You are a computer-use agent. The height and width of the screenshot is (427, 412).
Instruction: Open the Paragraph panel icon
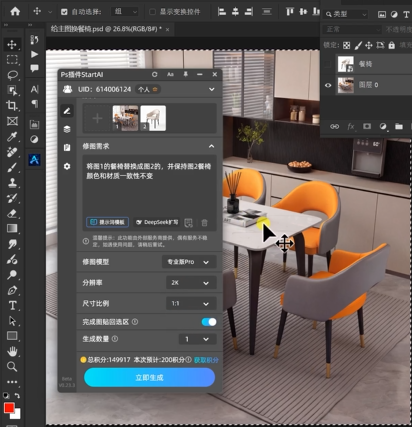[x=34, y=104]
